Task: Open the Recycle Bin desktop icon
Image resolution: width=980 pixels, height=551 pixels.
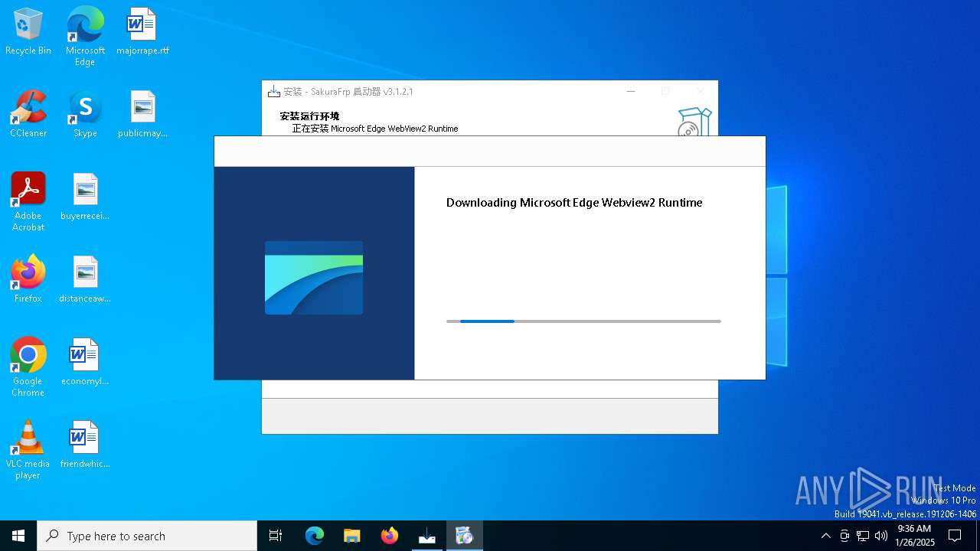Action: click(x=28, y=31)
